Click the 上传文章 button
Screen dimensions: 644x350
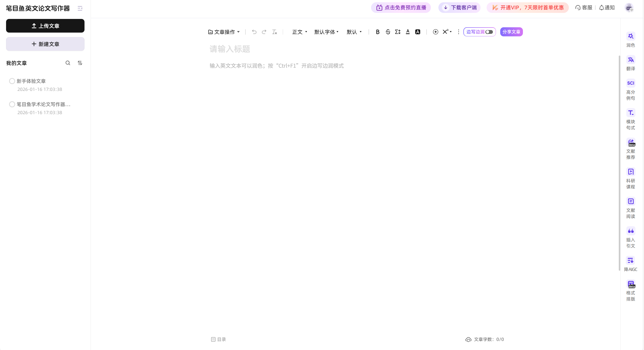45,26
